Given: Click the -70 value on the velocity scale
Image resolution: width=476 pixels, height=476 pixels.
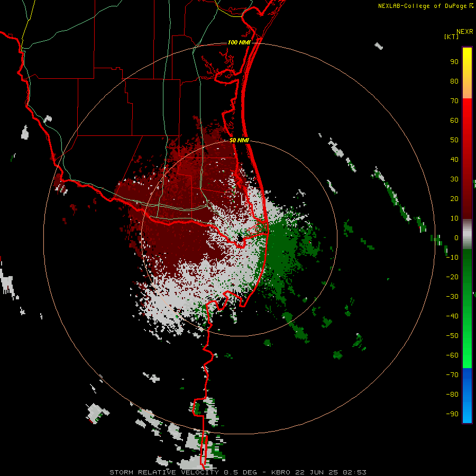Looking at the screenshot, I should (452, 375).
